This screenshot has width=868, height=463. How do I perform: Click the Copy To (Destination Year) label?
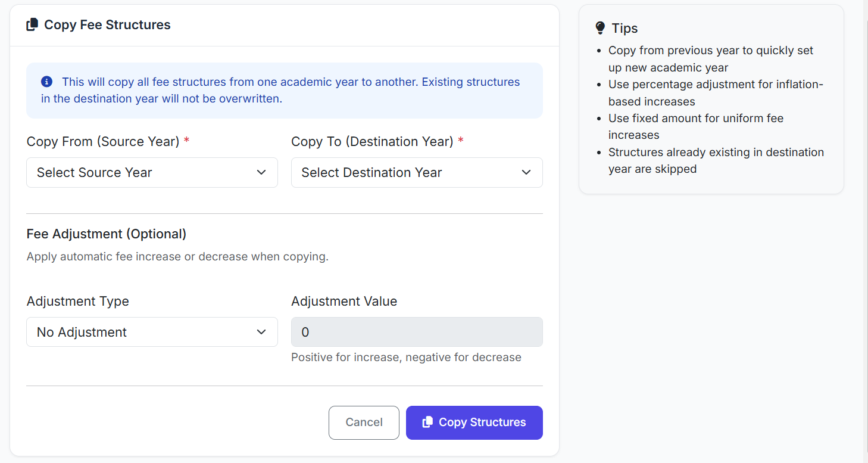(372, 142)
